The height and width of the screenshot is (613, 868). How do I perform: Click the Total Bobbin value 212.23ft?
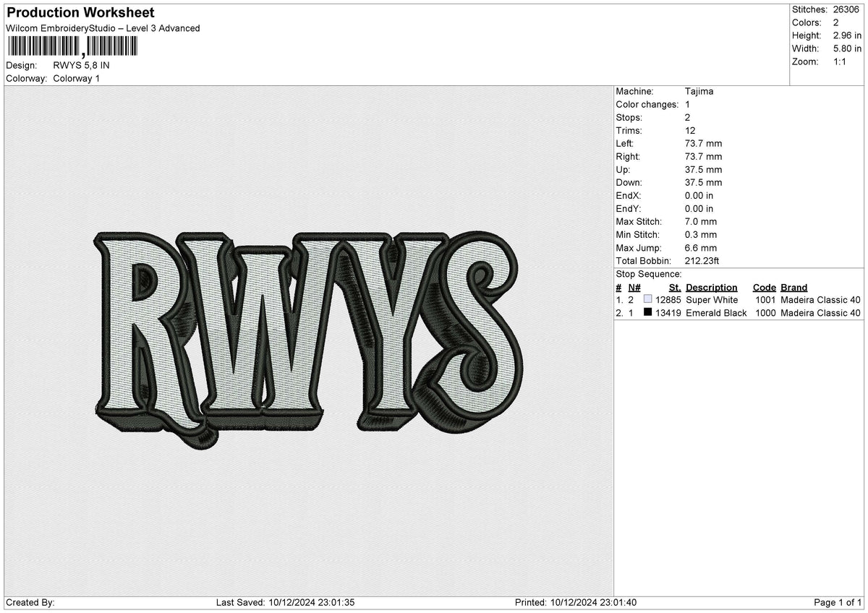(x=702, y=260)
